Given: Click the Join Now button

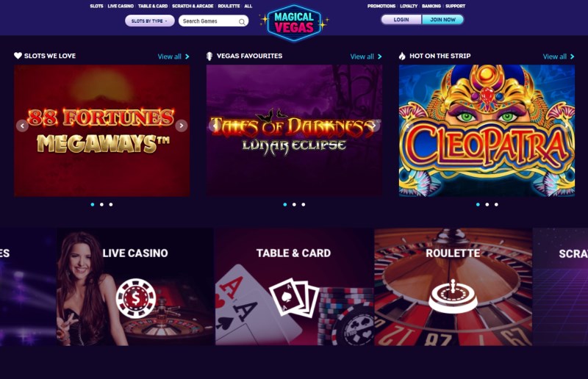Looking at the screenshot, I should (443, 20).
